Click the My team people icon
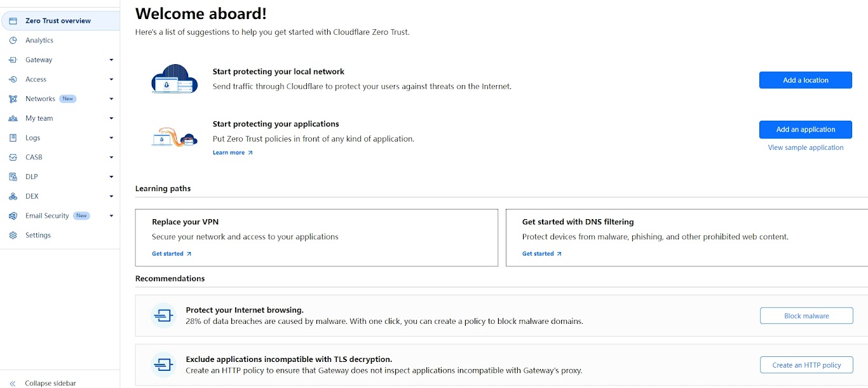This screenshot has height=388, width=868. coord(13,119)
